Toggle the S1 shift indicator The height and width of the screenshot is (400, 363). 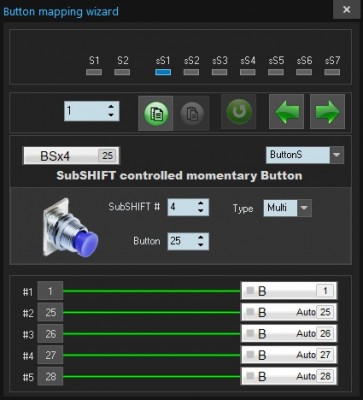pos(94,72)
